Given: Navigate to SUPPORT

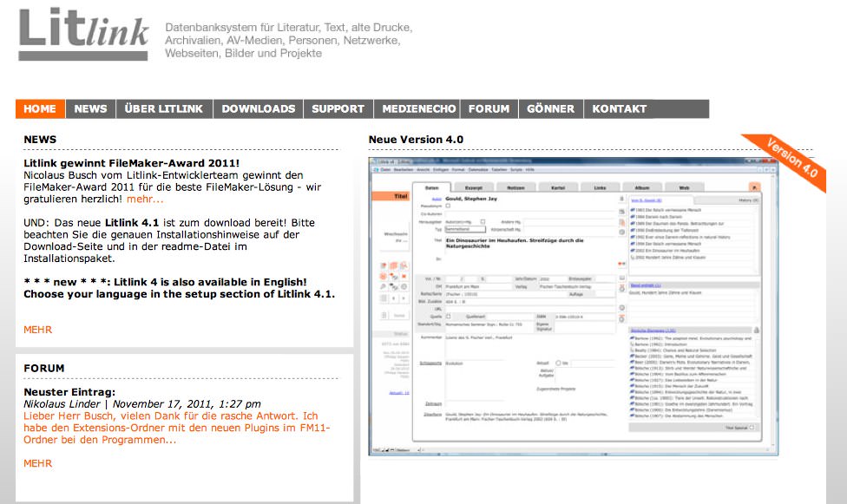Looking at the screenshot, I should pos(338,108).
